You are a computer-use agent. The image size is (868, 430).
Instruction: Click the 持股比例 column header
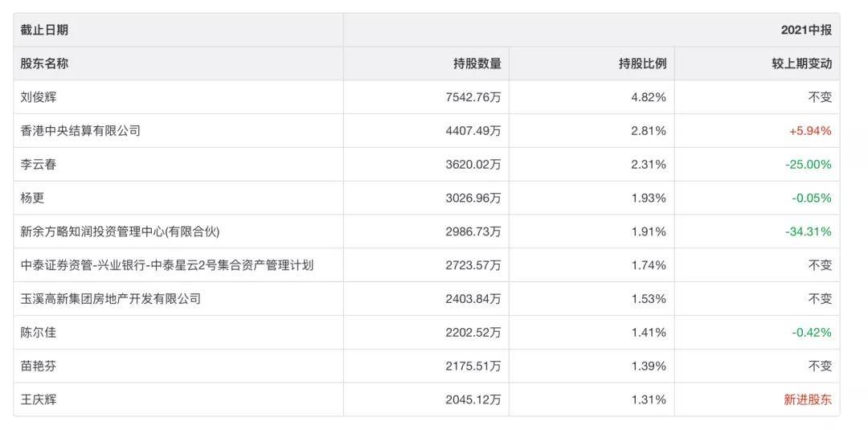(x=641, y=63)
